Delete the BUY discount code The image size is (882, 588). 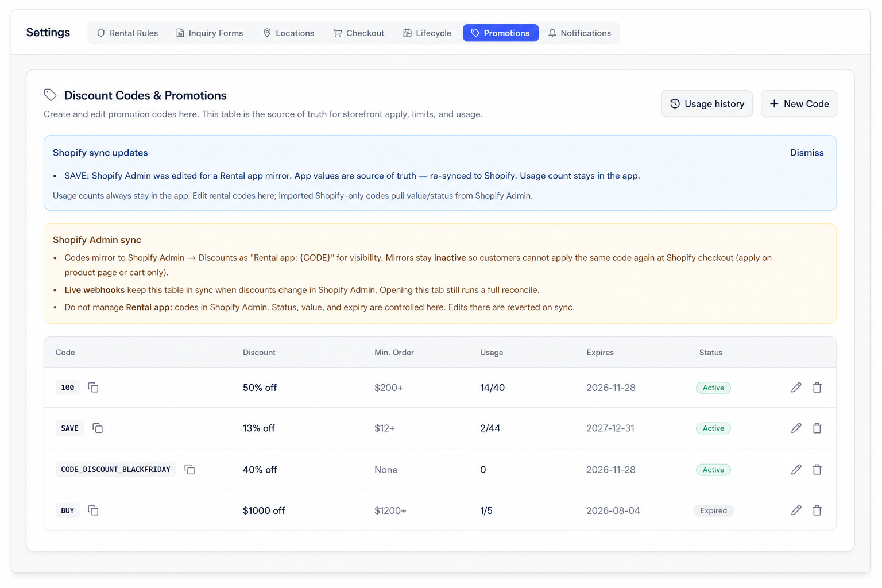tap(817, 510)
